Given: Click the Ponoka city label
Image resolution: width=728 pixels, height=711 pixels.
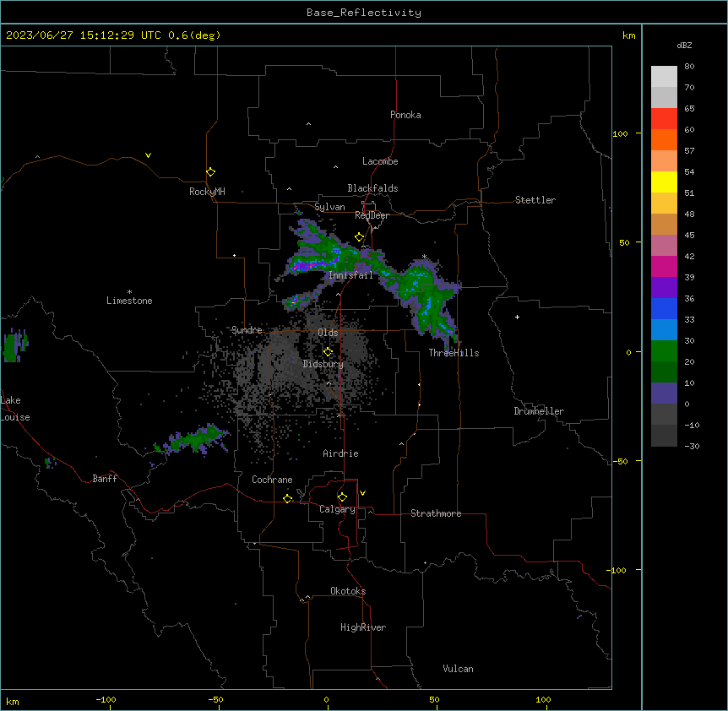Looking at the screenshot, I should coord(405,115).
